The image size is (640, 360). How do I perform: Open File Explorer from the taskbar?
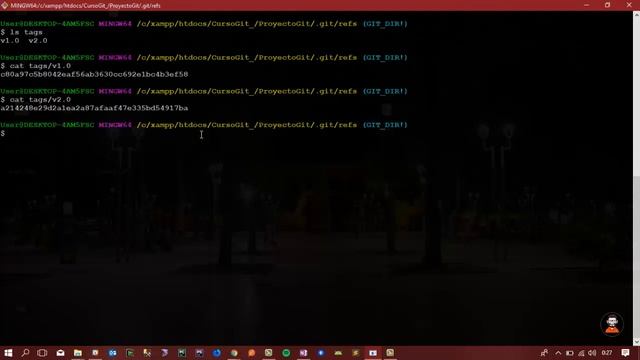[78, 353]
